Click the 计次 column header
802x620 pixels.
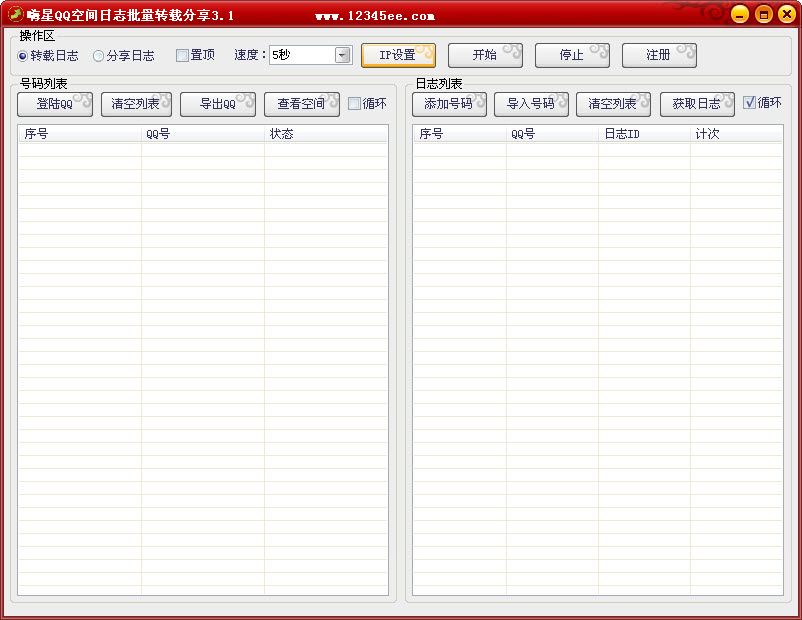pos(737,134)
